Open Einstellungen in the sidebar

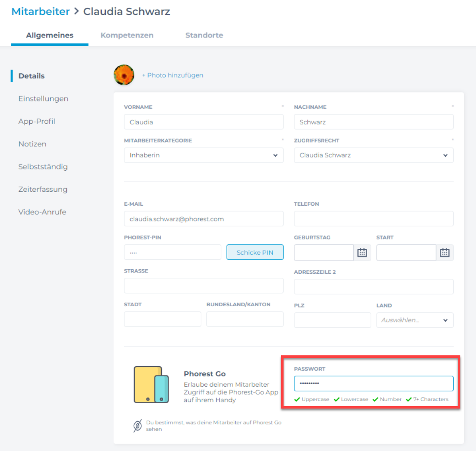tap(43, 99)
